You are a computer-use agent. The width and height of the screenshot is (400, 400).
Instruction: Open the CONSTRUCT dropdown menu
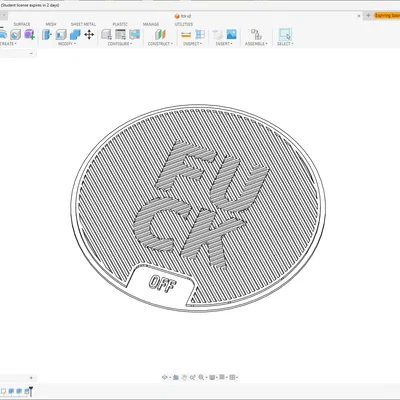coord(160,44)
